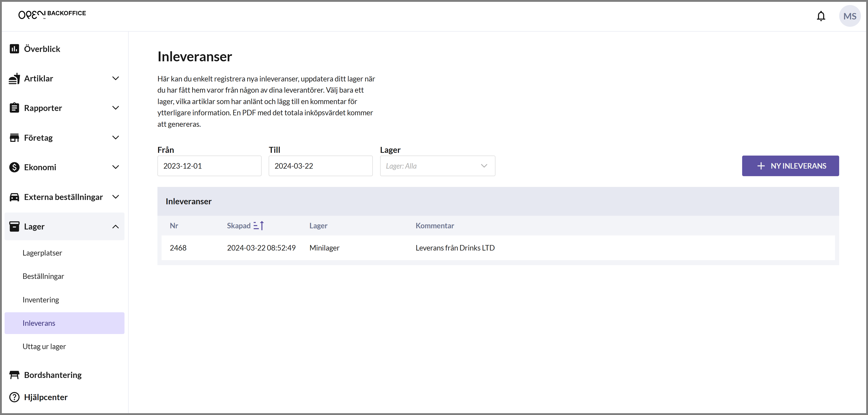Expand the Externa beställningar chevron
Image resolution: width=868 pixels, height=415 pixels.
116,197
